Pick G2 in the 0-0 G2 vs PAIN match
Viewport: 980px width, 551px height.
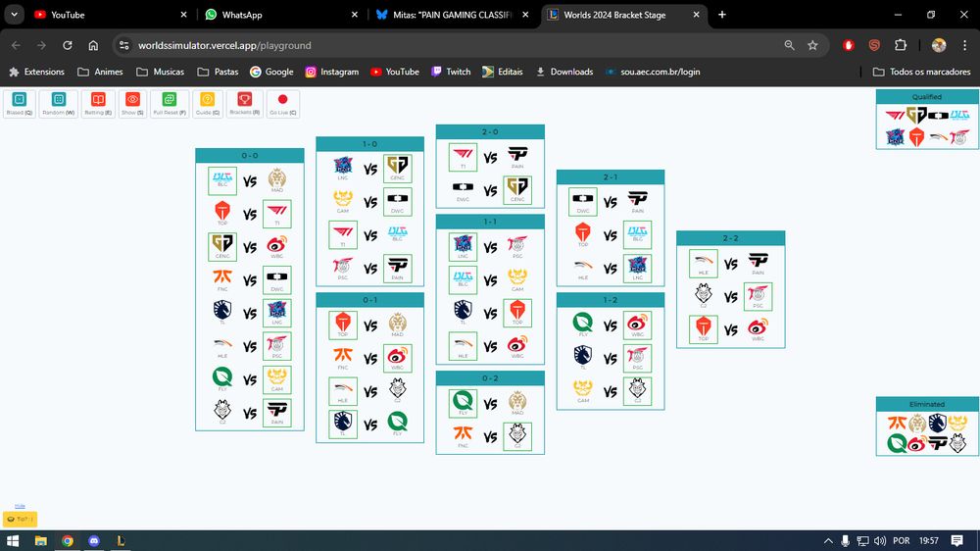click(x=222, y=413)
